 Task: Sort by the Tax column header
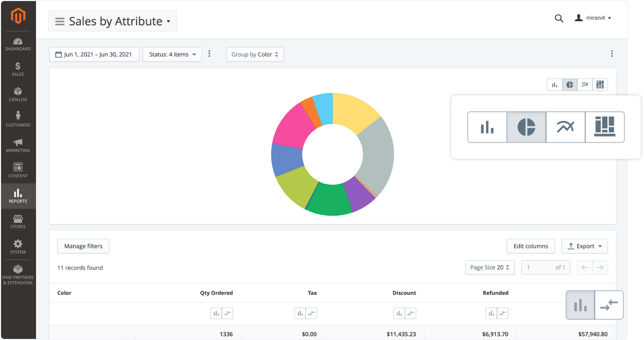pyautogui.click(x=312, y=293)
